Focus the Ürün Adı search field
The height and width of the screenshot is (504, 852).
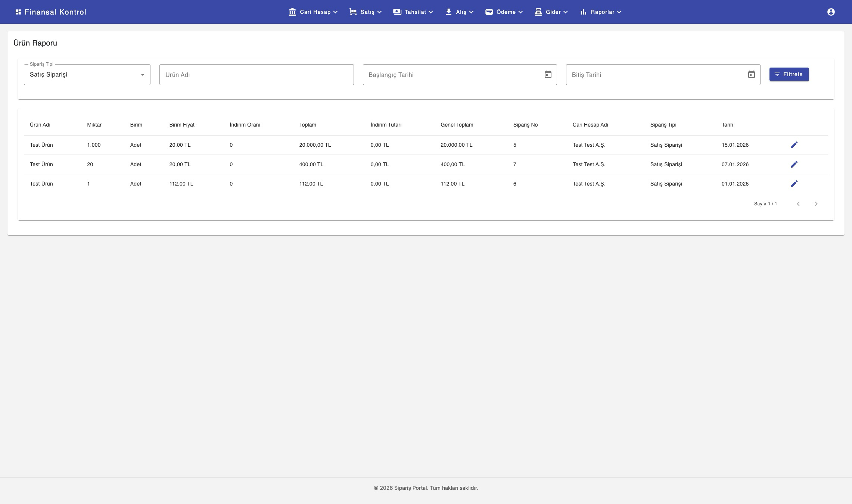256,75
